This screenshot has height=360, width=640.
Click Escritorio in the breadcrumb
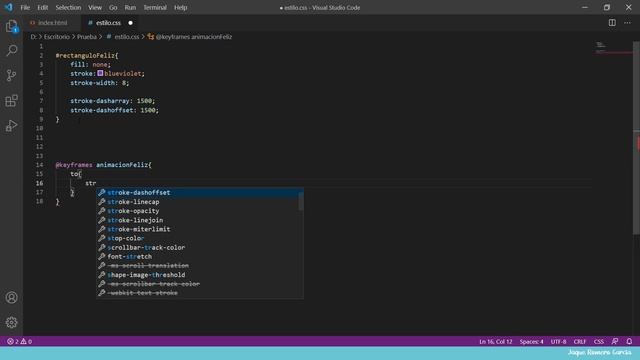(57, 37)
